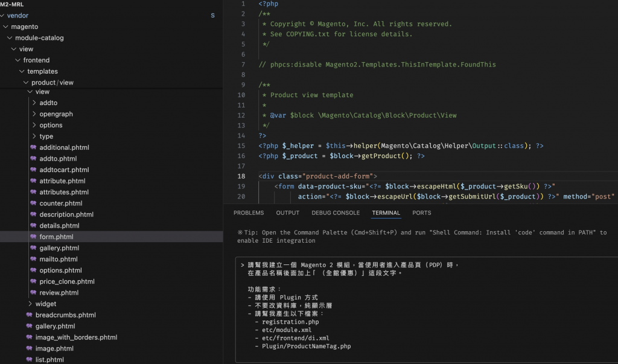Click the counter.phtml file icon
Screen dimensions: 618x364
[x=34, y=203]
